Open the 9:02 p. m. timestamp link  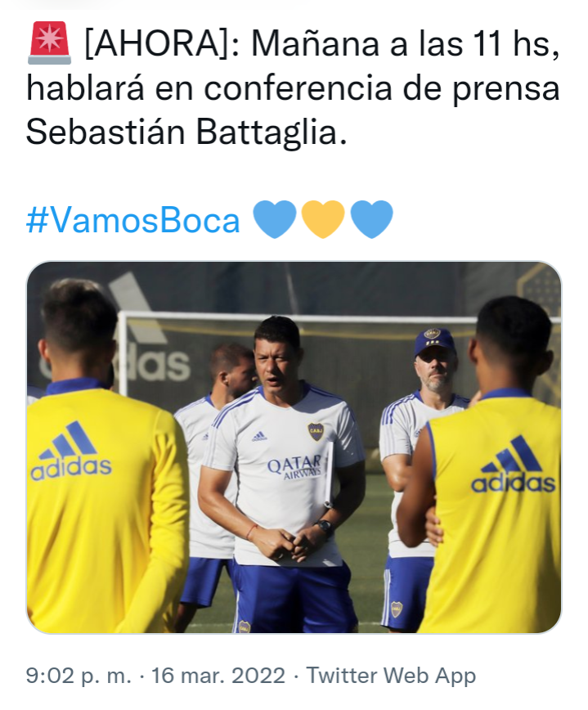[x=79, y=676]
